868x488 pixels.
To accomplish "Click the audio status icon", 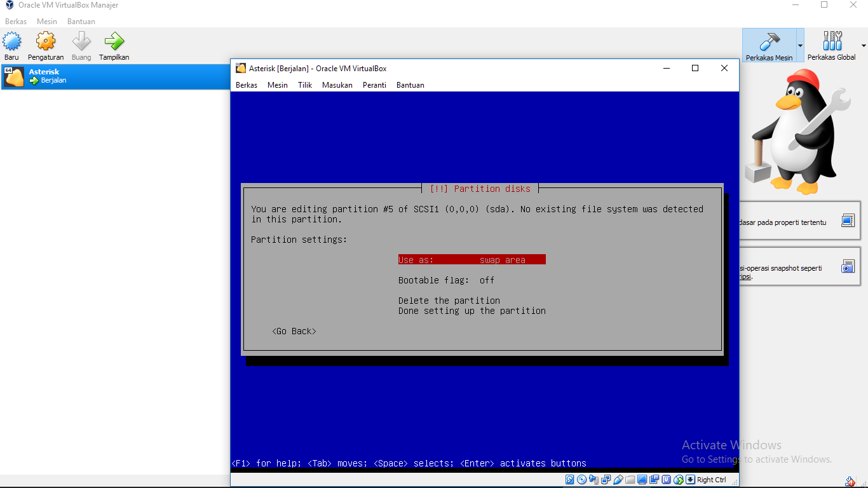I will [593, 480].
